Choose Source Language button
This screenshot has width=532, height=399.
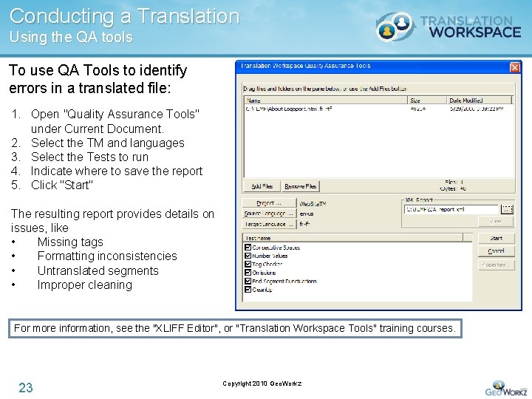(270, 214)
